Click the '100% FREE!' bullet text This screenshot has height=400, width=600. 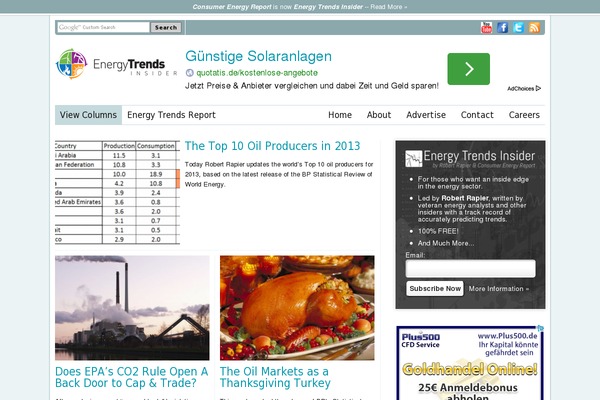pos(438,231)
